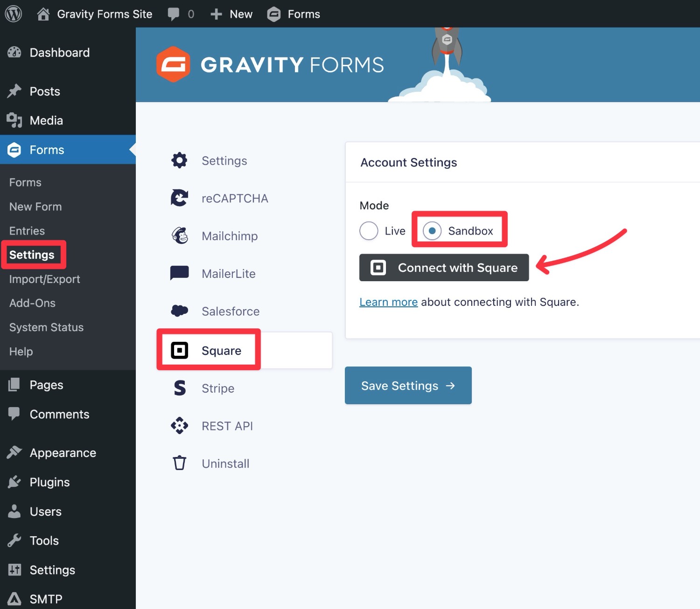
Task: Click the reCAPTCHA icon
Action: click(x=179, y=198)
